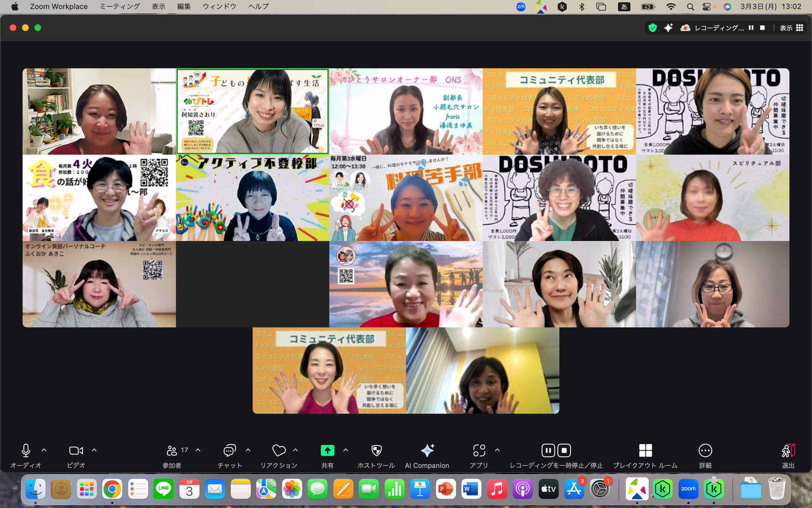The height and width of the screenshot is (508, 812).
Task: Open Google Chrome in the Dock
Action: click(112, 489)
